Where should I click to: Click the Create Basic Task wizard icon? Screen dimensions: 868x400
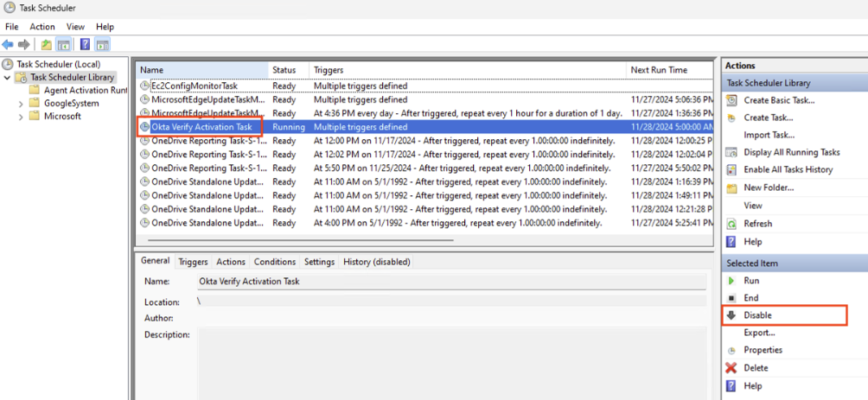[731, 100]
